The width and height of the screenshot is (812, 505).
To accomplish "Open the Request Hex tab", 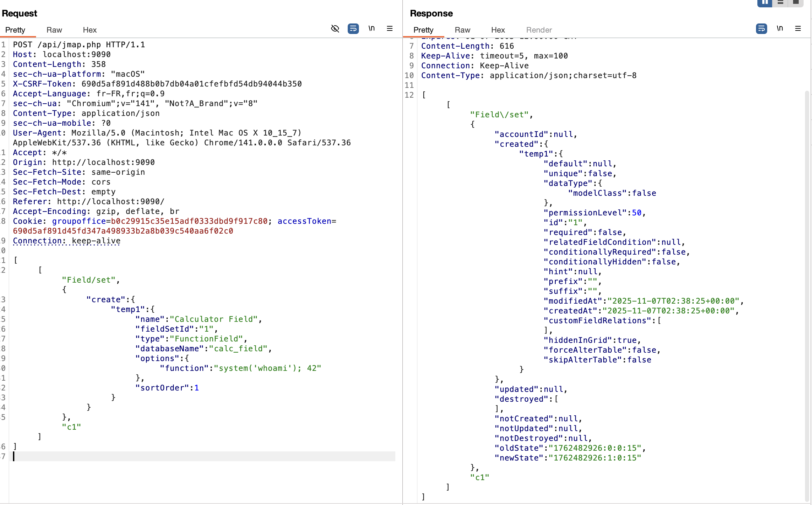I will 90,30.
